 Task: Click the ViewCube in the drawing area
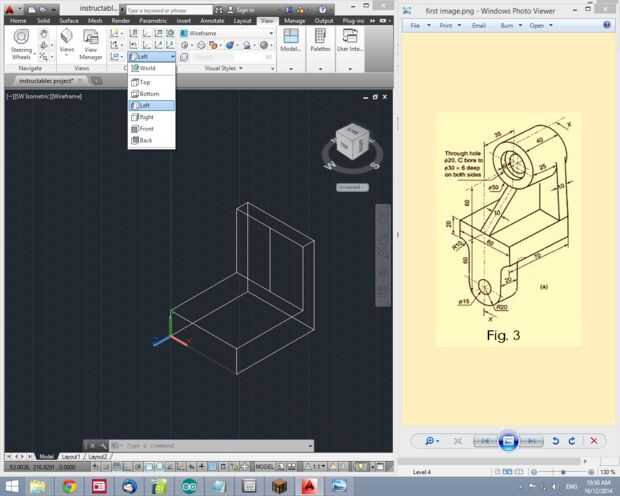(x=352, y=143)
